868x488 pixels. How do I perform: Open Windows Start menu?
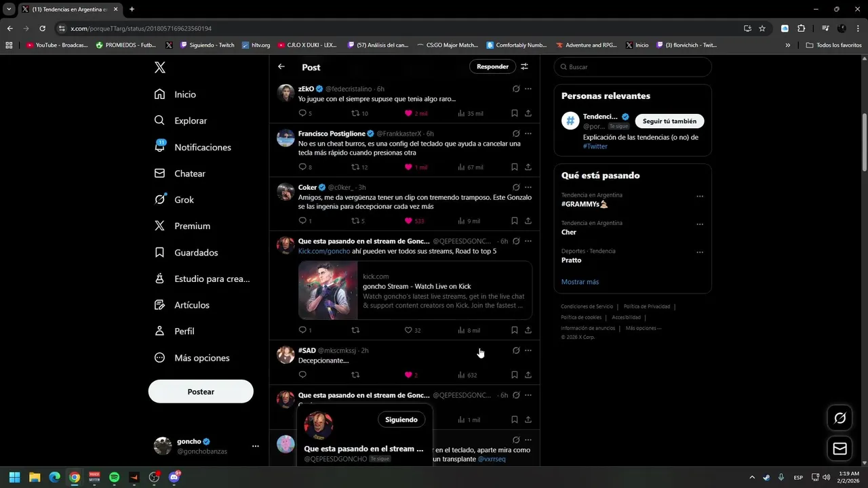click(x=14, y=477)
